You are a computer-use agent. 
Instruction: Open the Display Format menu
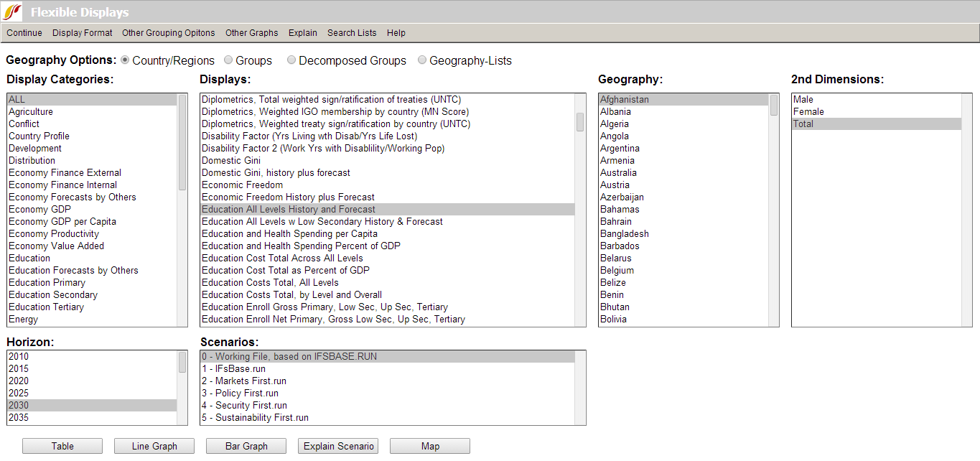(83, 33)
